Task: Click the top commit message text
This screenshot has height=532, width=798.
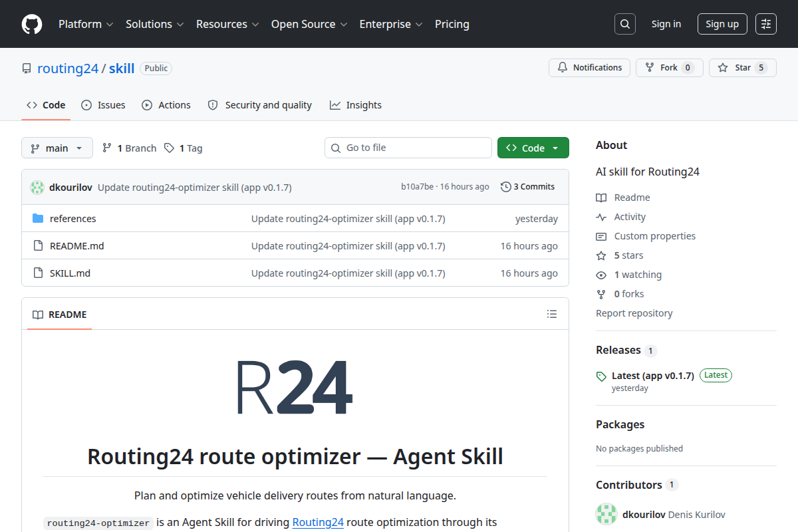Action: click(x=195, y=188)
